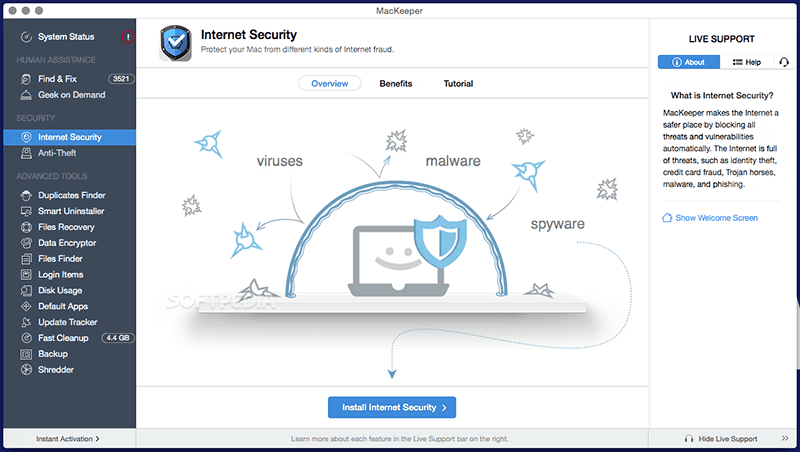800x452 pixels.
Task: Select the Internet Security shield icon in sidebar
Action: pos(26,137)
